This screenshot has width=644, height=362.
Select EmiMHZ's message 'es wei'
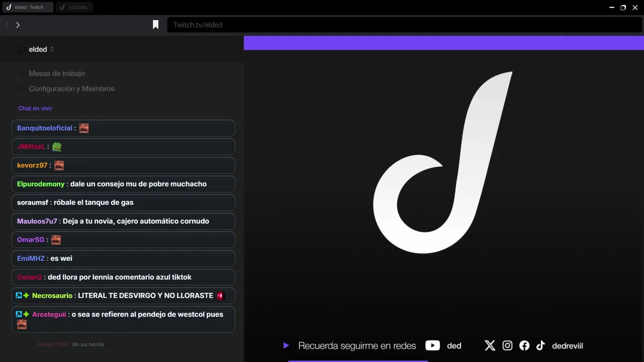(x=123, y=258)
